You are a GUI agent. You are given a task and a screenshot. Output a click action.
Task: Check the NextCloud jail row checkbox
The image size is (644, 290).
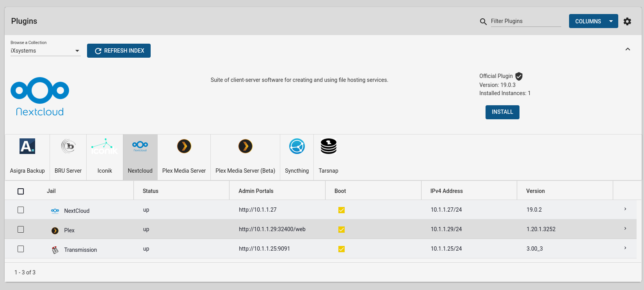point(21,210)
